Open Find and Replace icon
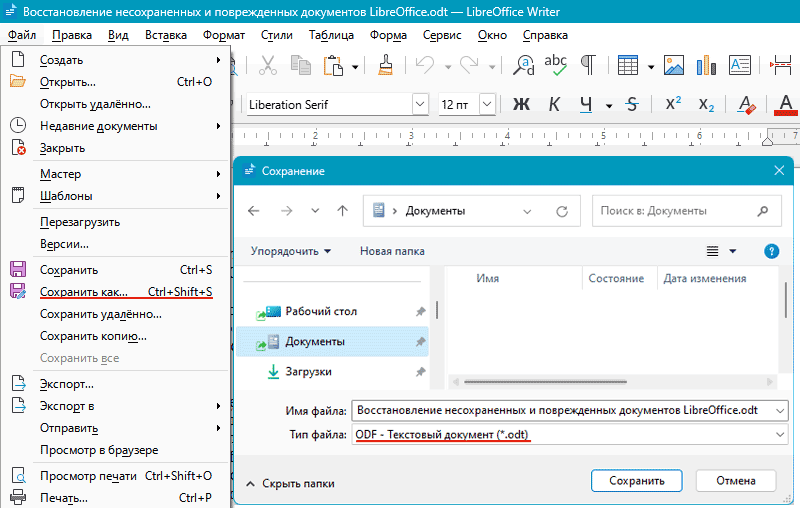 524,65
